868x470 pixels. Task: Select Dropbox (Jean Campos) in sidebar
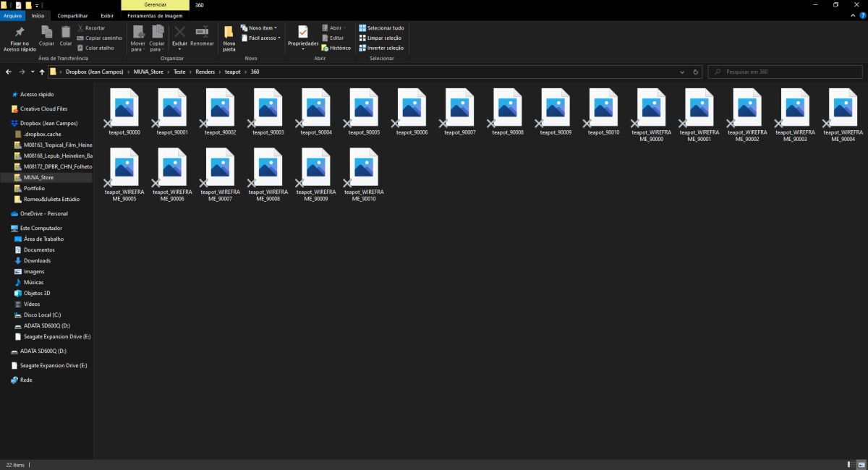pyautogui.click(x=47, y=123)
